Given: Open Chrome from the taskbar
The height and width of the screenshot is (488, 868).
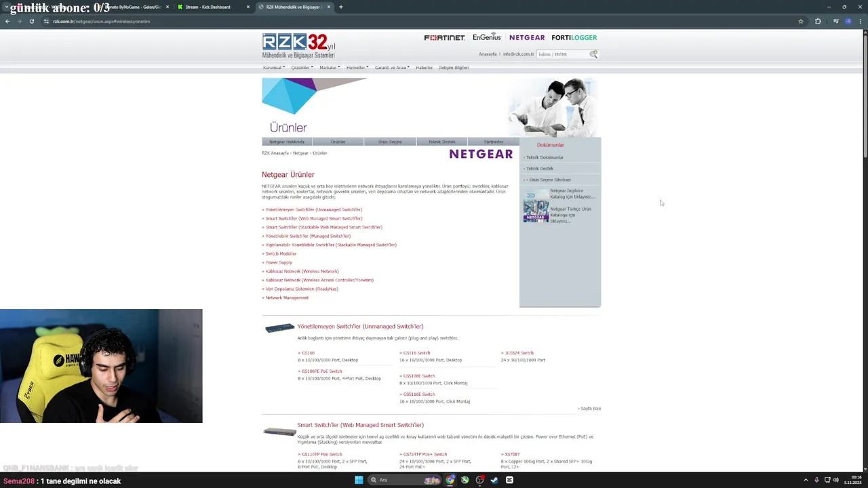Looking at the screenshot, I should [x=450, y=480].
